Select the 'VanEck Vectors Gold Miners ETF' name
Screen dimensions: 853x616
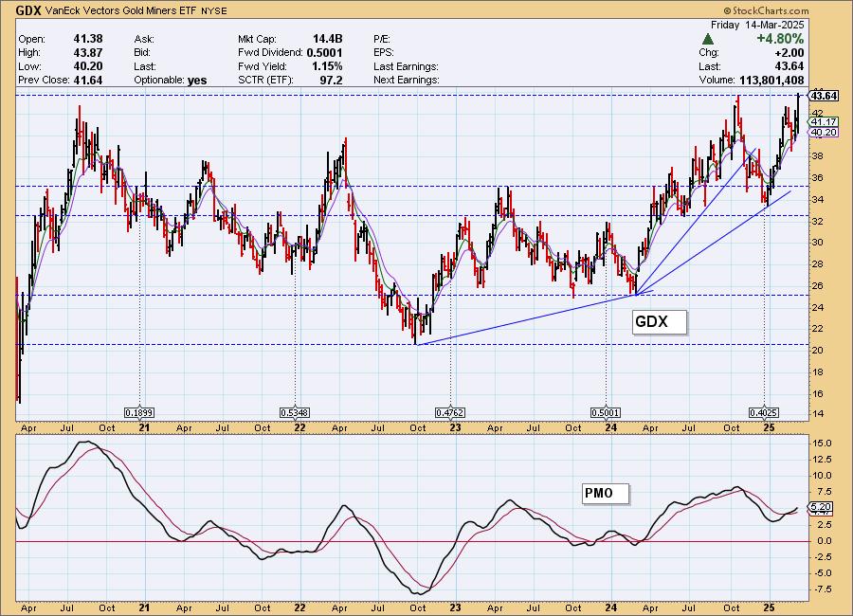click(x=120, y=10)
